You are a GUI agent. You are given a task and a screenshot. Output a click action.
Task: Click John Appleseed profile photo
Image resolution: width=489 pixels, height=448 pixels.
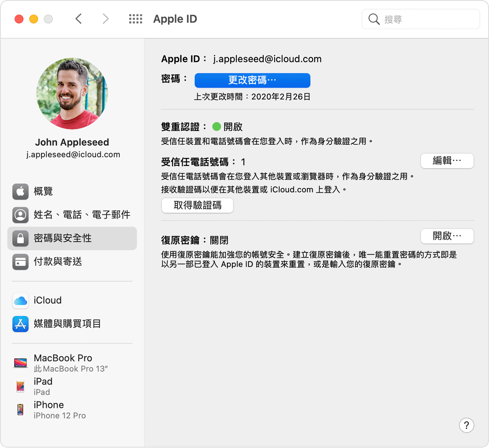(x=72, y=94)
